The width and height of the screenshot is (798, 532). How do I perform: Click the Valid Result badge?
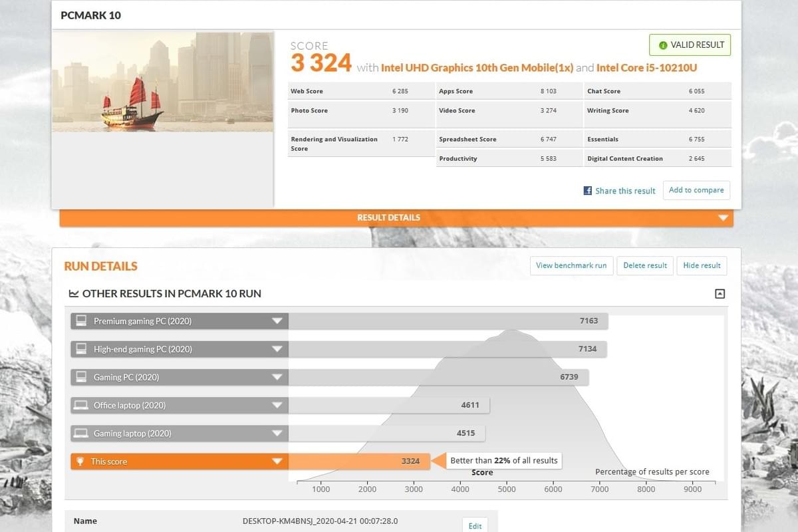[x=690, y=45]
